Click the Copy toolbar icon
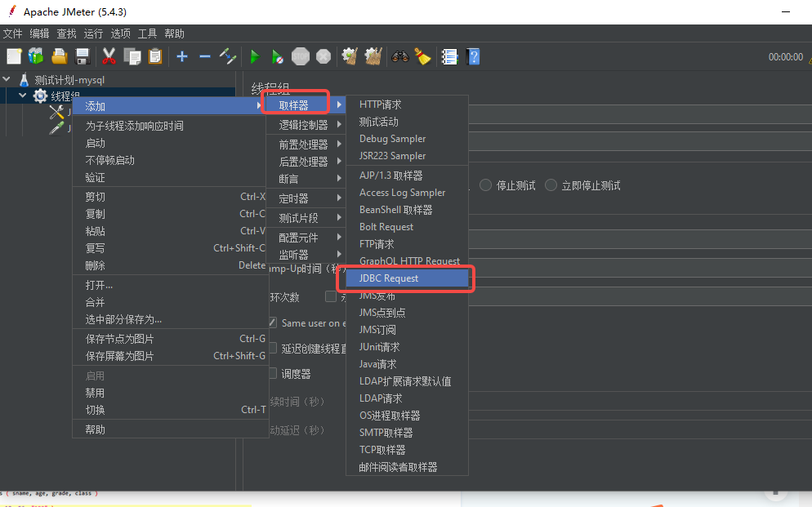 pos(132,56)
